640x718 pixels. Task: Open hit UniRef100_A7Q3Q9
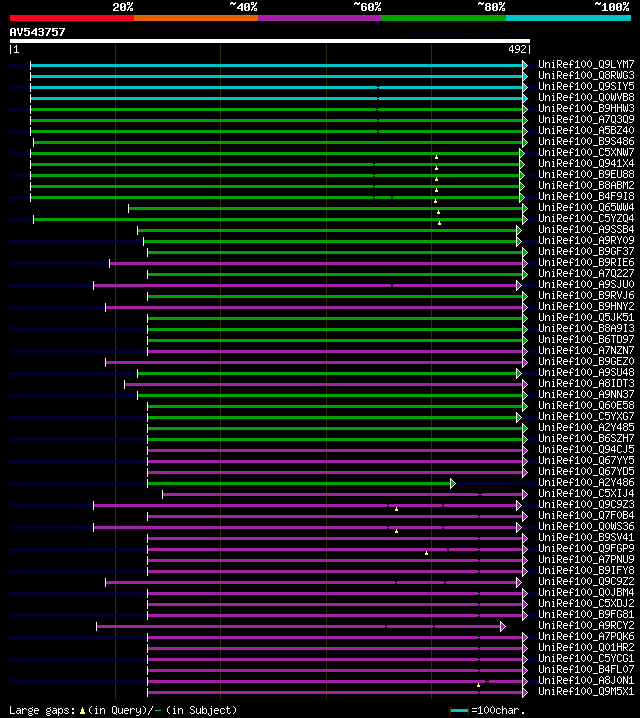pyautogui.click(x=586, y=120)
